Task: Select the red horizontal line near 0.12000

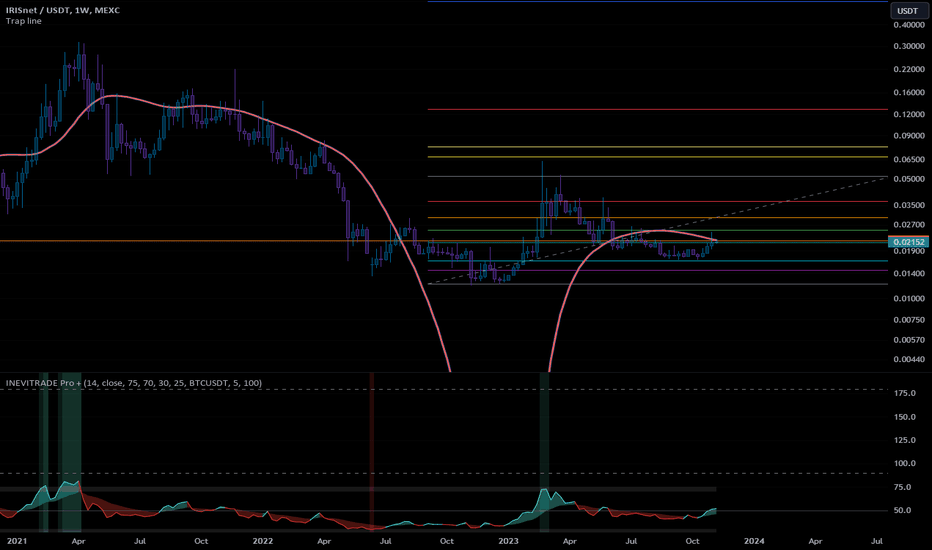Action: 657,109
